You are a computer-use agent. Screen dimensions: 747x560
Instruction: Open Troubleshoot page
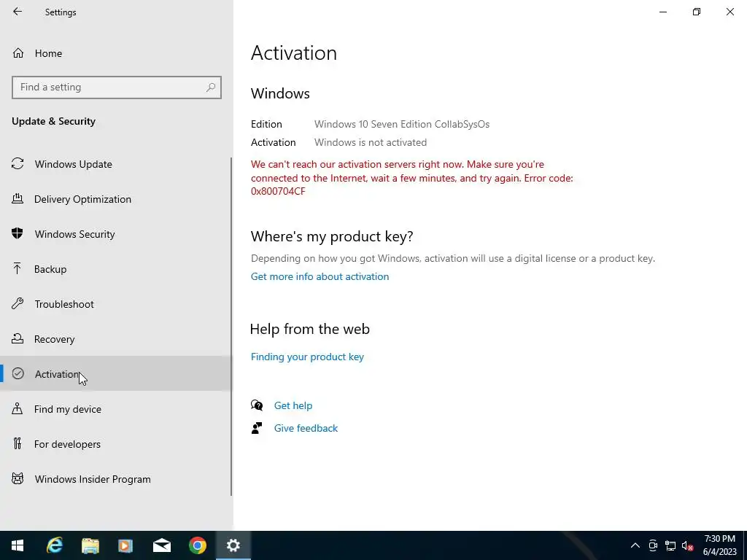(116, 304)
